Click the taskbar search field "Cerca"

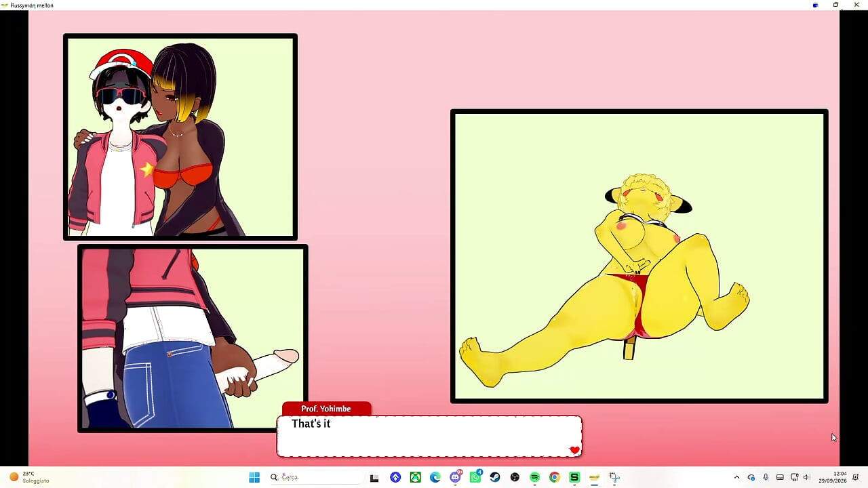click(316, 477)
